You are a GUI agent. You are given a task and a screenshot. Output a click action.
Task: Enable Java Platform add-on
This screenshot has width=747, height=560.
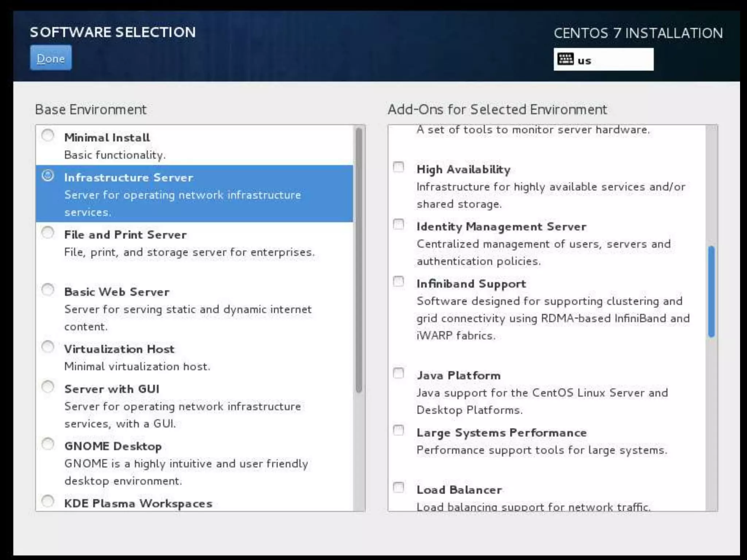398,373
